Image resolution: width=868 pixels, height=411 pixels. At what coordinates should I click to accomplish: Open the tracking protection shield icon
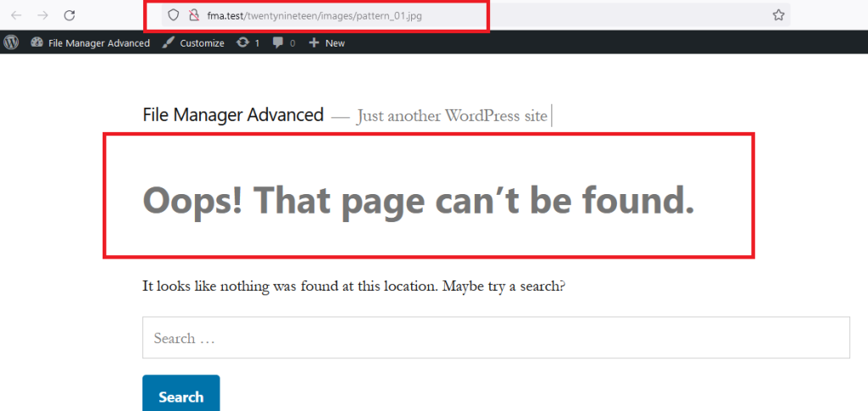click(173, 15)
